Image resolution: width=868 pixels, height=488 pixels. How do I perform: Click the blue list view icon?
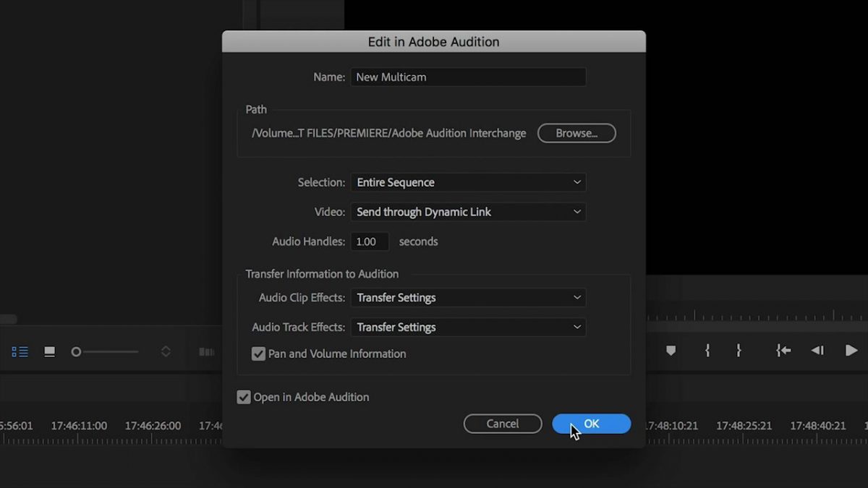click(21, 351)
